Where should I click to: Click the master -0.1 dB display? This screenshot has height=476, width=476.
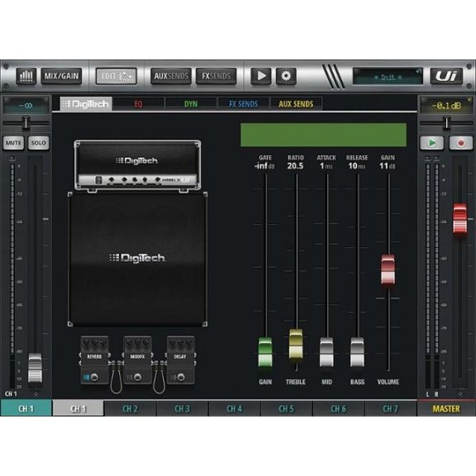point(446,105)
